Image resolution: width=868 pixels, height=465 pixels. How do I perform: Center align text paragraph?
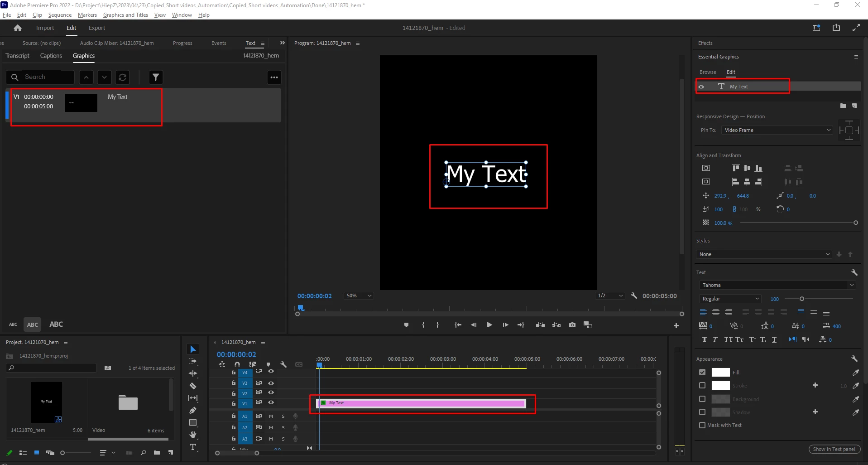716,312
